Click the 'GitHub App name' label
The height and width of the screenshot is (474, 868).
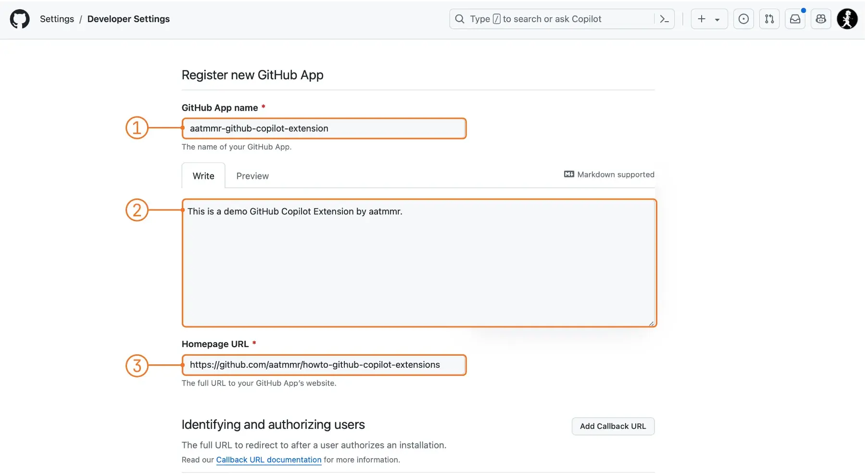click(x=220, y=108)
